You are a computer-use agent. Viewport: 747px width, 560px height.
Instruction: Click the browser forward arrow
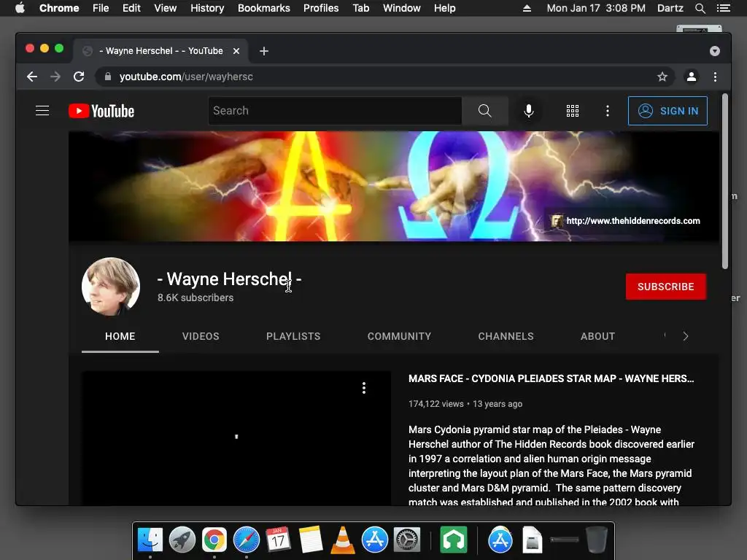pyautogui.click(x=55, y=77)
